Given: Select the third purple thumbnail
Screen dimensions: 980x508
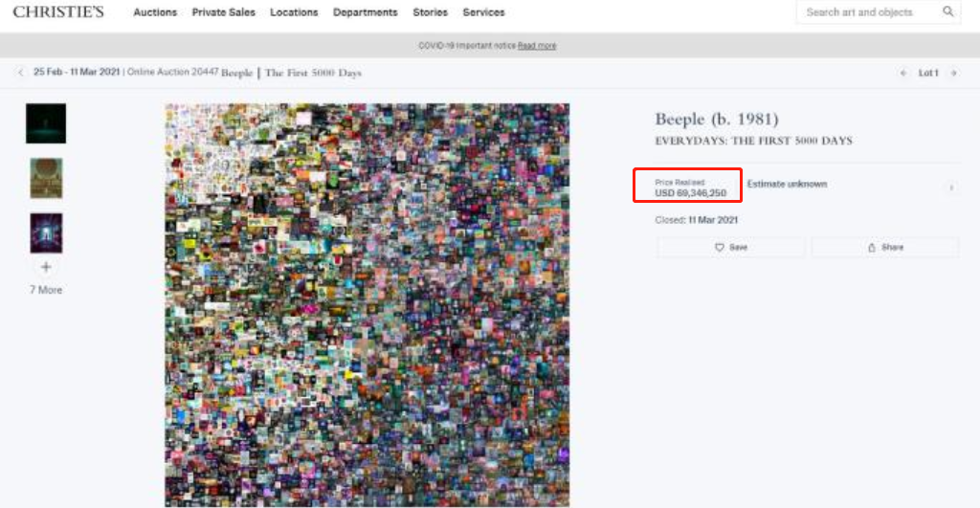Looking at the screenshot, I should coord(46,233).
